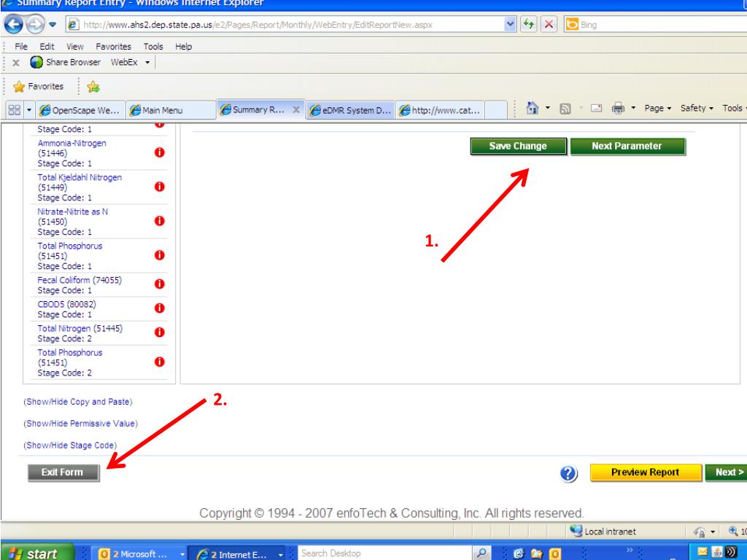
Task: Open the File menu
Action: 21,46
